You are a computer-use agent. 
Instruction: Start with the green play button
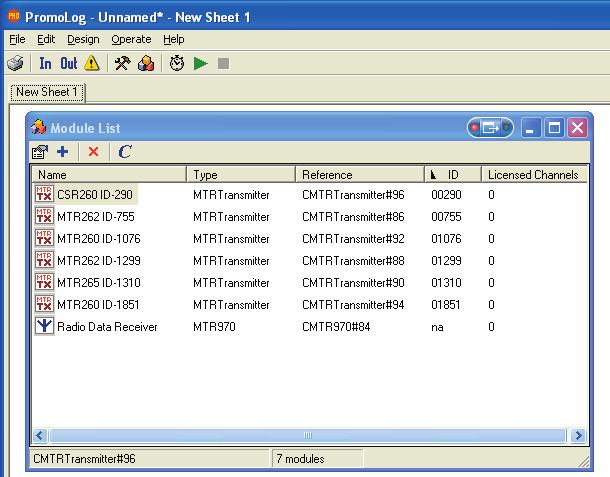point(201,63)
